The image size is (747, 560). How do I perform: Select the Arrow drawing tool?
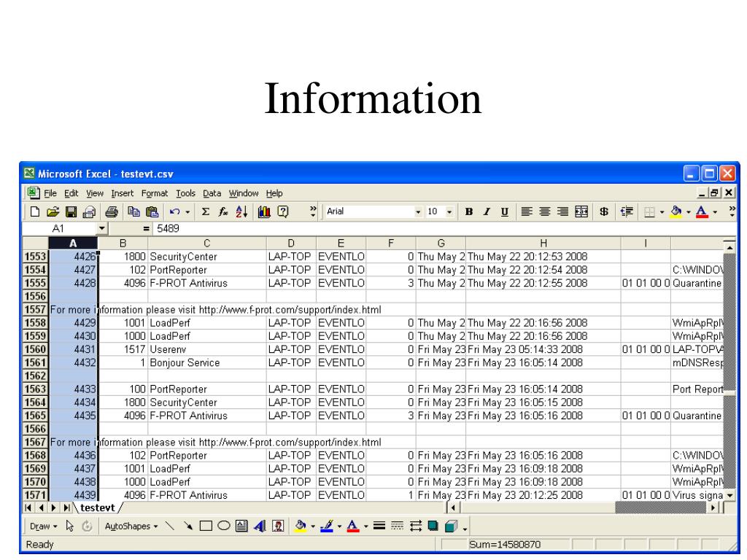click(x=188, y=526)
